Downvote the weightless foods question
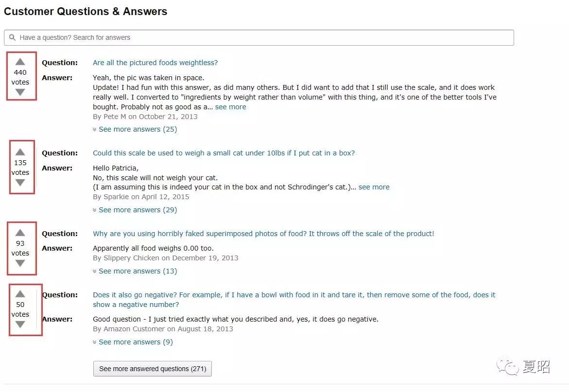 click(x=20, y=92)
